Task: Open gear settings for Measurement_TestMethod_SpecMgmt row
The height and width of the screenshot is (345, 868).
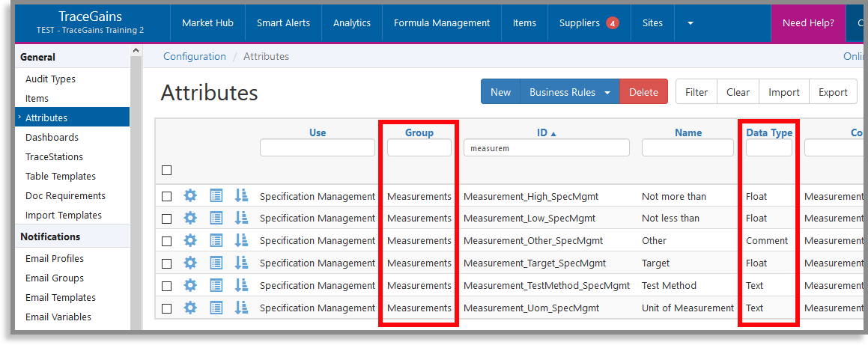Action: (190, 285)
